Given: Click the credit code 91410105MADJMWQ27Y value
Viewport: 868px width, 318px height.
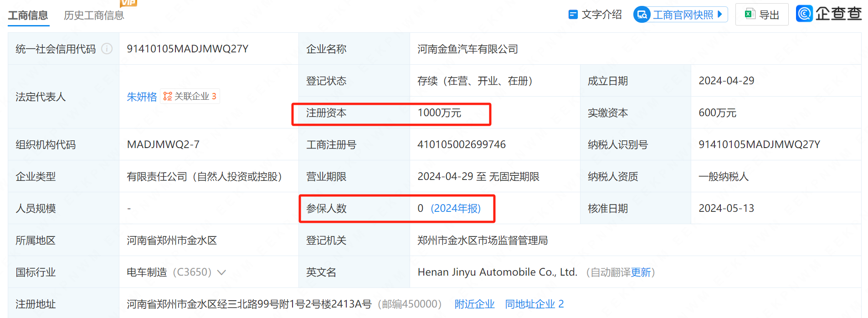Looking at the screenshot, I should [x=187, y=49].
